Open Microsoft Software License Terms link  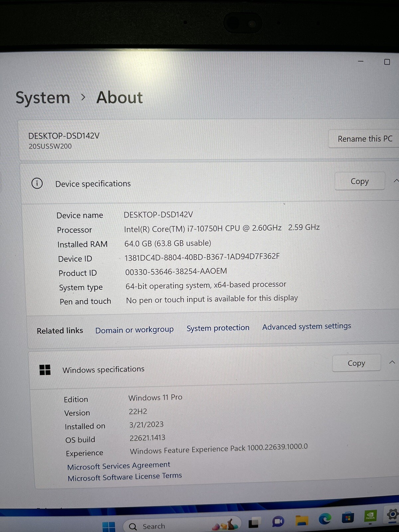(x=125, y=477)
